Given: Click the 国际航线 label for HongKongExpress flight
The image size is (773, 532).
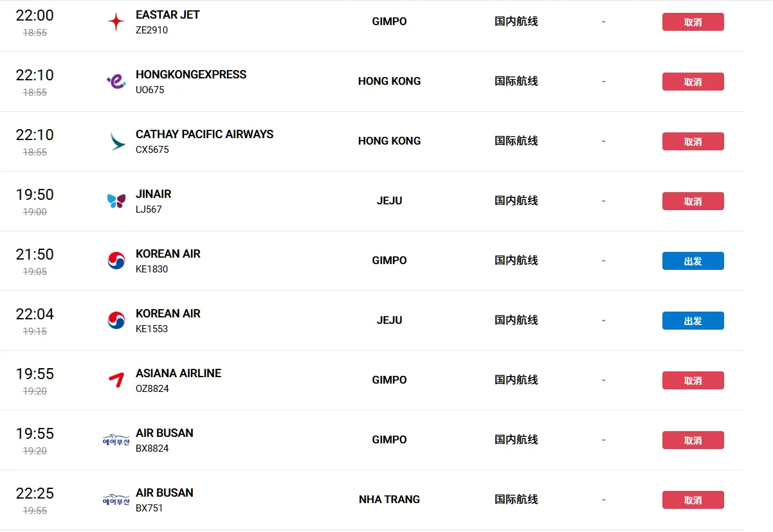Looking at the screenshot, I should (516, 81).
